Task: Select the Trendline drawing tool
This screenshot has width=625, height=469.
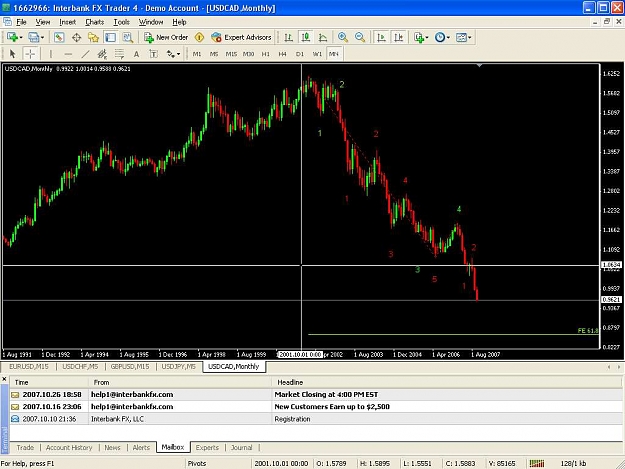Action: coord(85,54)
